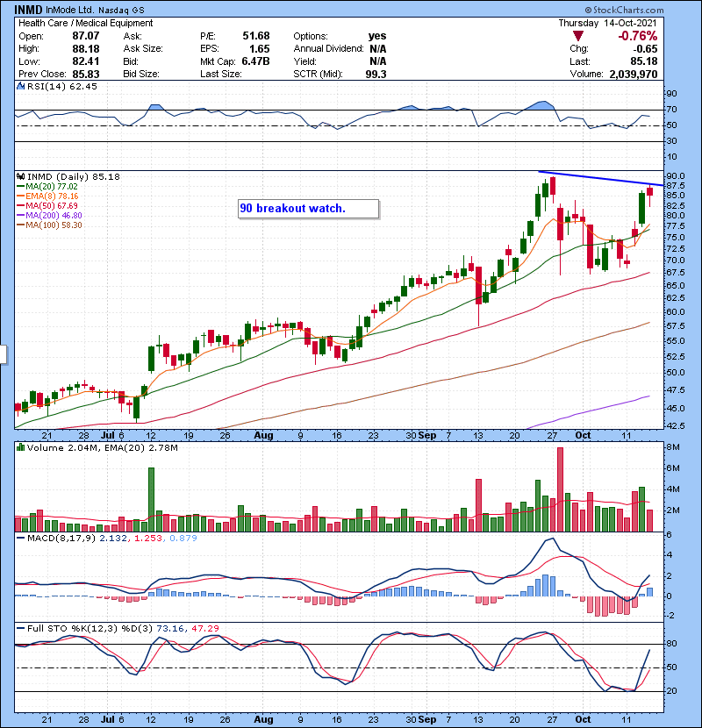Click the Volume 2.04M, EMA(20) 2.78M label
The height and width of the screenshot is (728, 702).
click(102, 448)
